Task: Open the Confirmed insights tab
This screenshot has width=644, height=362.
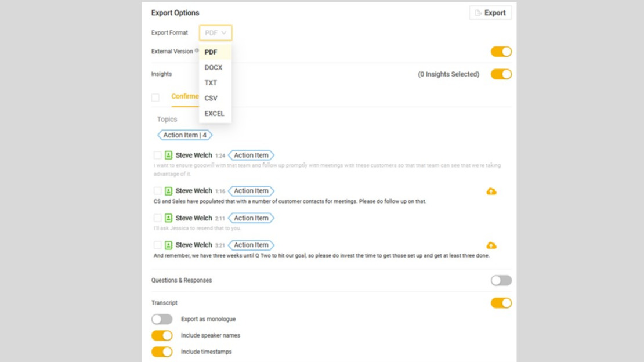Action: (x=185, y=96)
